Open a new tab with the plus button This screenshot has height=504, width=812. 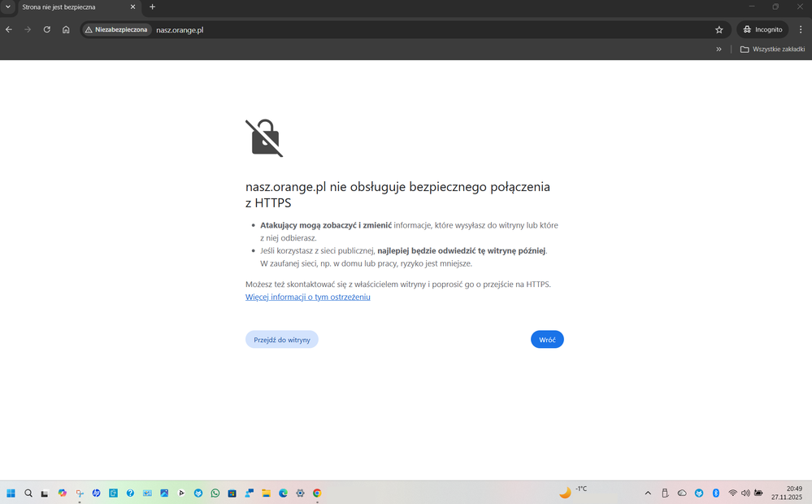click(x=152, y=7)
